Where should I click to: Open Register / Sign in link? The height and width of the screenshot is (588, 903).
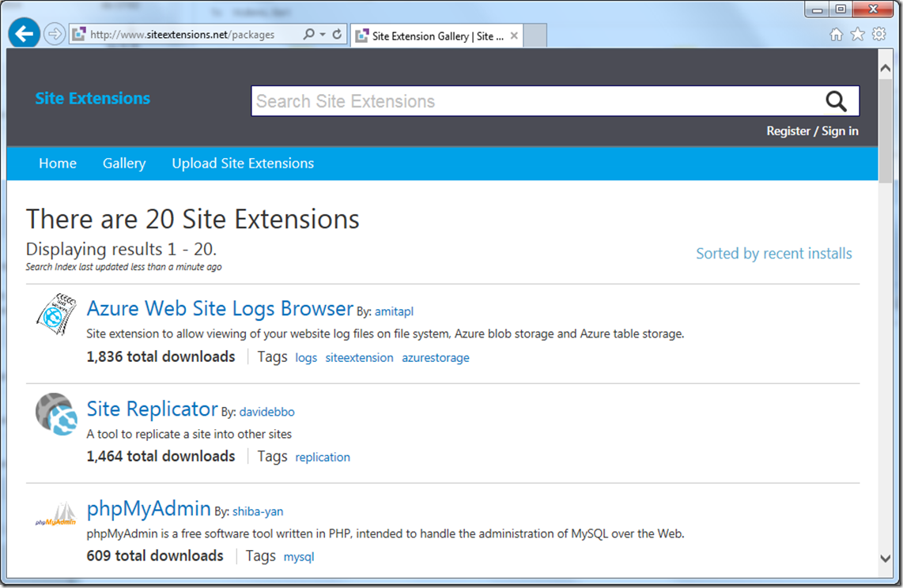(x=812, y=131)
